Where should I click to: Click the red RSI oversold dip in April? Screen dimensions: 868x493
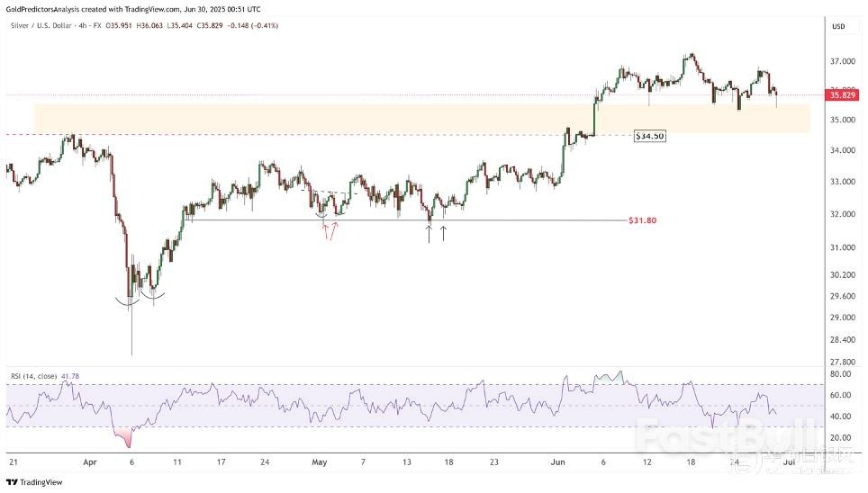126,438
